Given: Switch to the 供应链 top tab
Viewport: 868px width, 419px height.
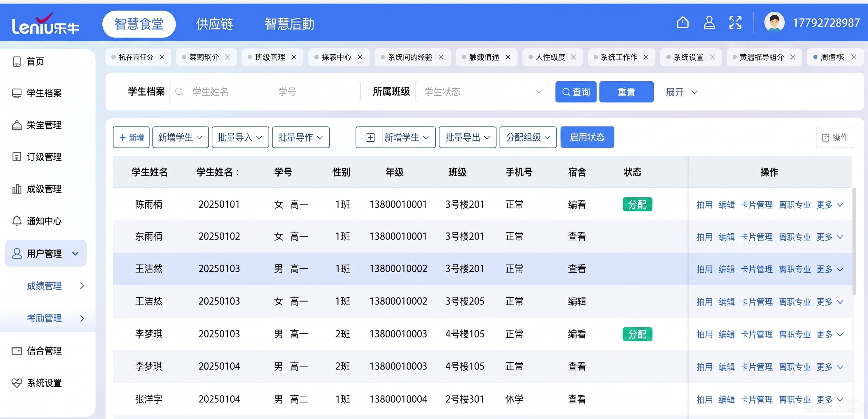Looking at the screenshot, I should tap(215, 24).
